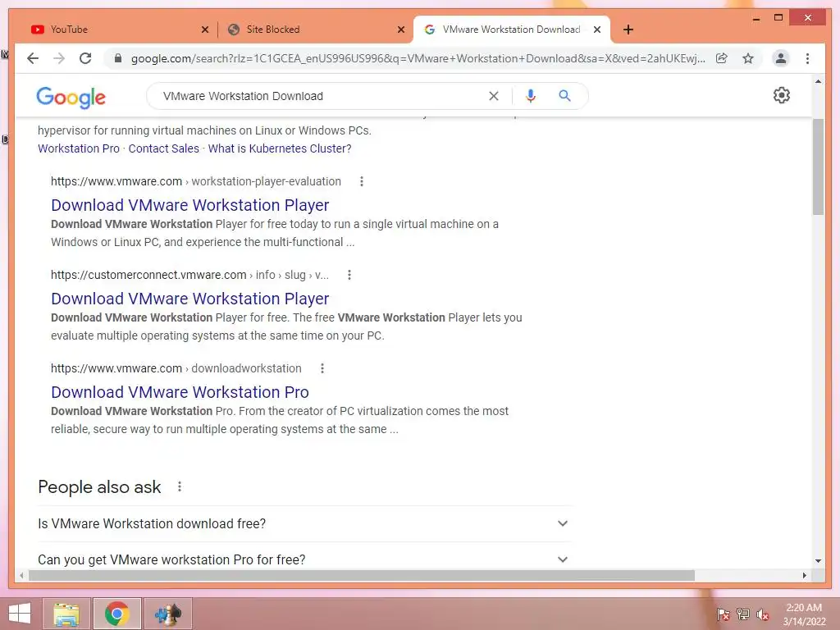Click the vertical scrollbar thumb

pos(818,167)
